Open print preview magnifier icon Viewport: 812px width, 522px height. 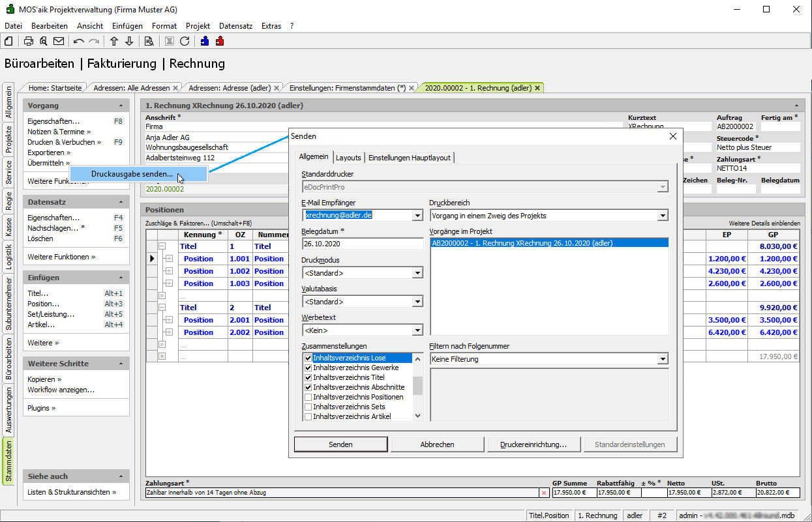(x=43, y=41)
